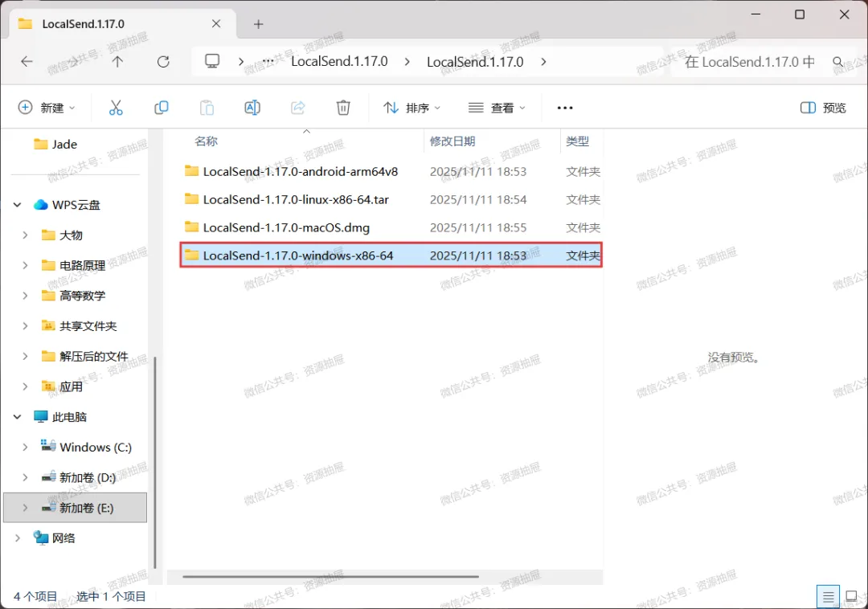Click the Copy icon in toolbar
The height and width of the screenshot is (609, 868).
click(x=161, y=108)
